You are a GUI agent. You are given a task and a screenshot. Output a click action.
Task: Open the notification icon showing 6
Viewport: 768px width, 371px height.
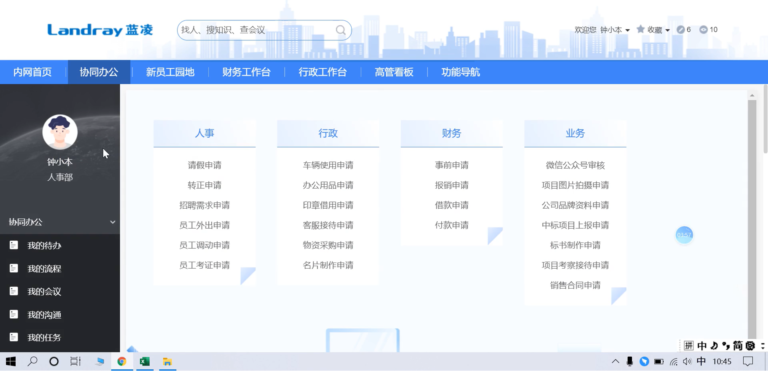coord(684,29)
